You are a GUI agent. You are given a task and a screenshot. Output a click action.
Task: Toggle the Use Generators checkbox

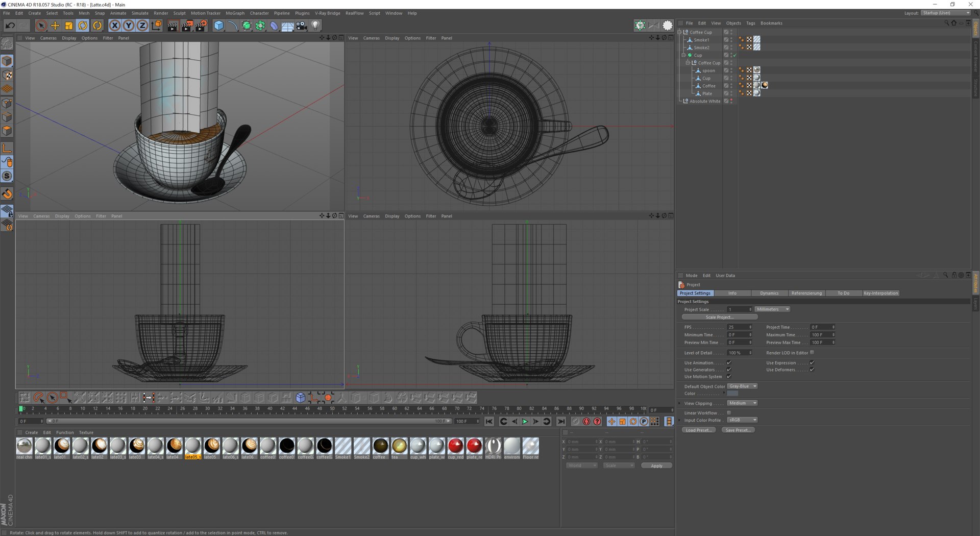(x=729, y=370)
